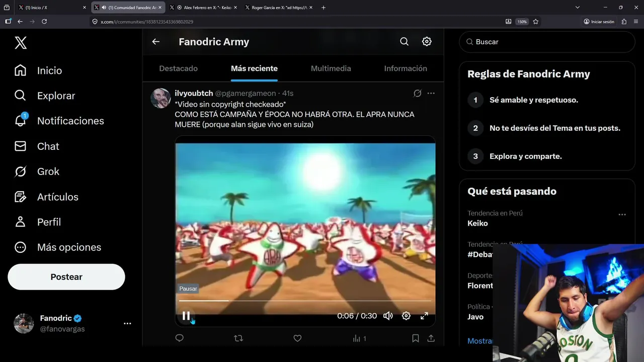Like the post with the heart
Viewport: 644px width, 362px height.
pyautogui.click(x=297, y=338)
